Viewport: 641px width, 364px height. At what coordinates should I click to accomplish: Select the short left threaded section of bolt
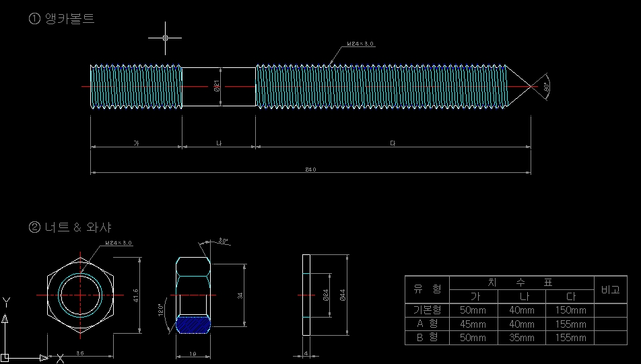point(136,86)
